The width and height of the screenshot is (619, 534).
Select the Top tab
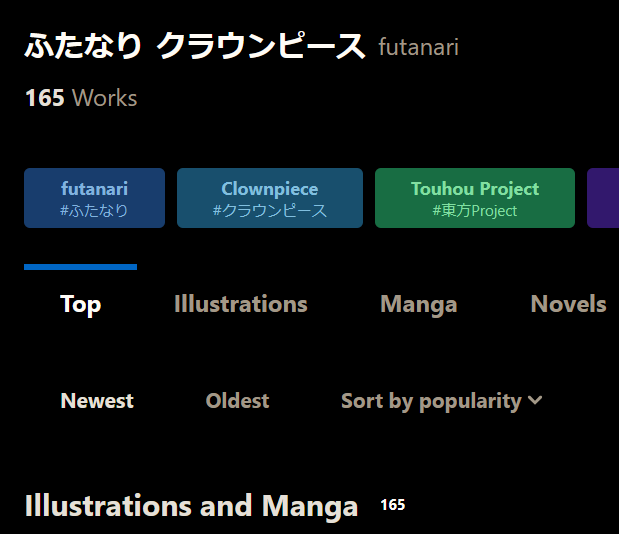click(81, 304)
